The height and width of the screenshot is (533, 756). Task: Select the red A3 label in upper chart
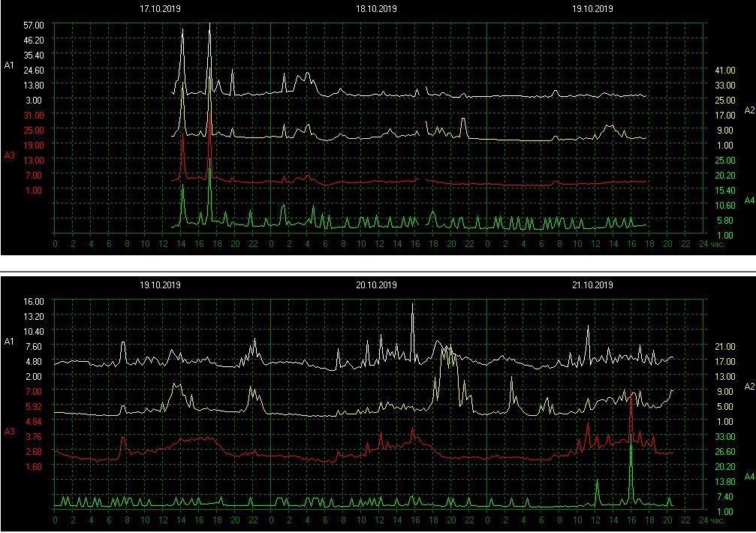point(9,155)
